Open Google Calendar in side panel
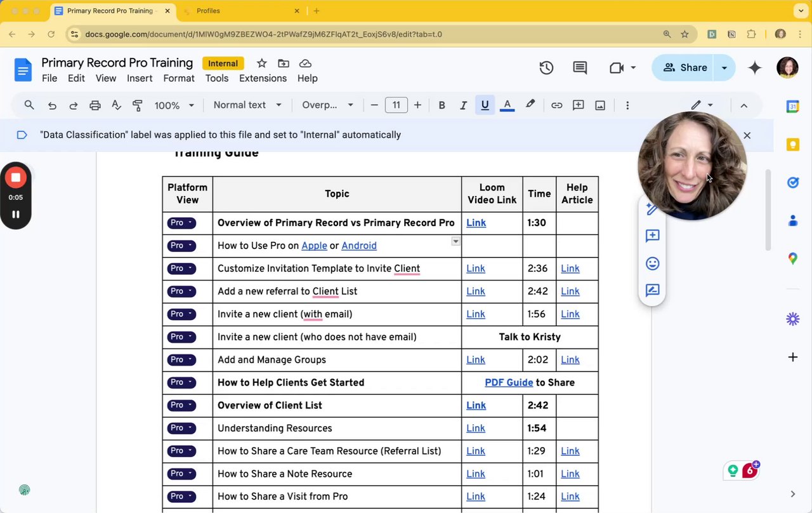Image resolution: width=812 pixels, height=513 pixels. click(x=792, y=107)
